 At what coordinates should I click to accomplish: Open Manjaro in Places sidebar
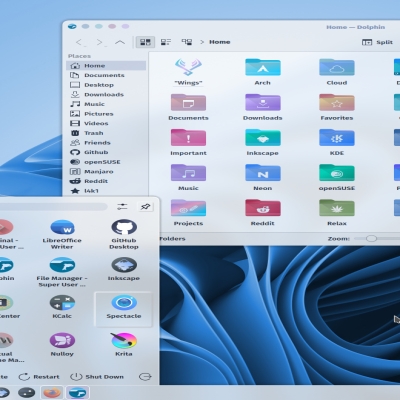pyautogui.click(x=106, y=172)
